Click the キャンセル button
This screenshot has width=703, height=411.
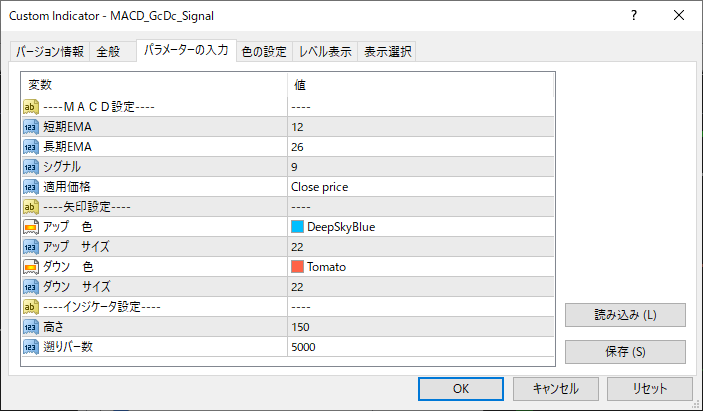click(x=557, y=388)
